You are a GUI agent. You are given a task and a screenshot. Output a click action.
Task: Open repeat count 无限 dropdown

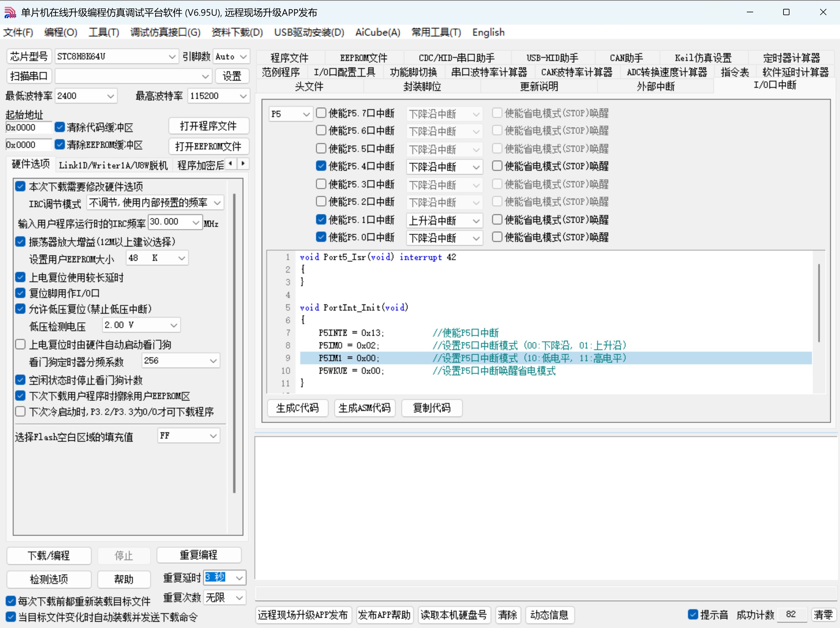[x=225, y=598]
